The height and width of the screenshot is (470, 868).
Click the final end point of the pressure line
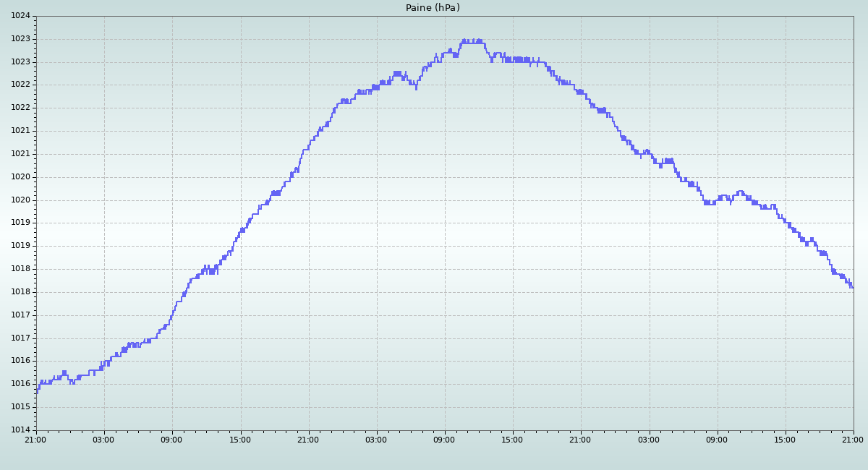853,287
